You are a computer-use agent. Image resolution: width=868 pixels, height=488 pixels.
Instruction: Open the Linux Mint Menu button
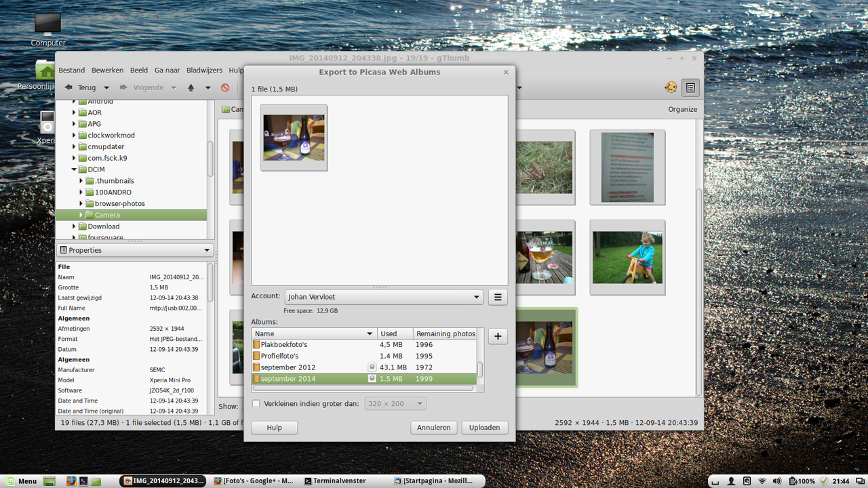pyautogui.click(x=22, y=481)
